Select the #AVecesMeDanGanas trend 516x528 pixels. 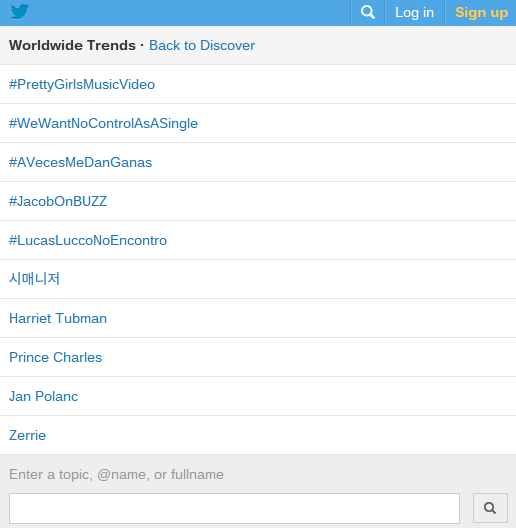[80, 163]
